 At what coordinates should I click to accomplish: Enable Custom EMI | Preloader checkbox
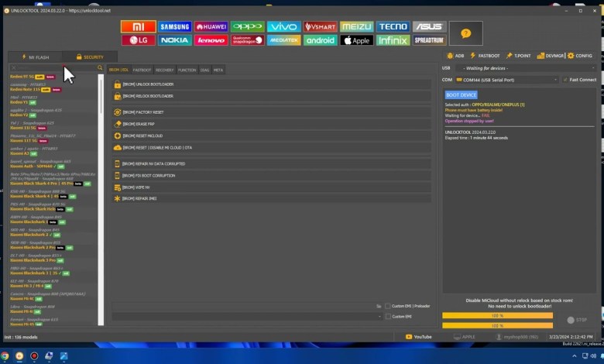[388, 306]
